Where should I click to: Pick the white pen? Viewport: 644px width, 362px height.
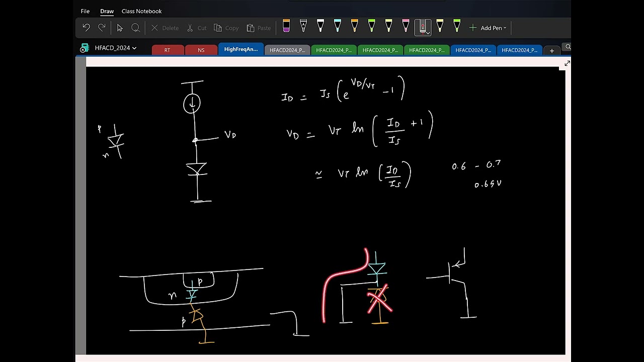pos(320,27)
